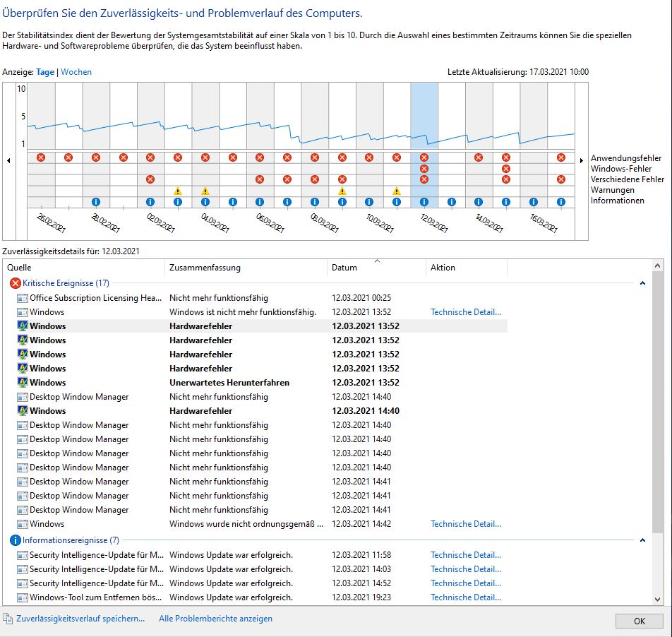Click the information icon on 12.03.2021
Screen dimensions: 672x637
(424, 202)
